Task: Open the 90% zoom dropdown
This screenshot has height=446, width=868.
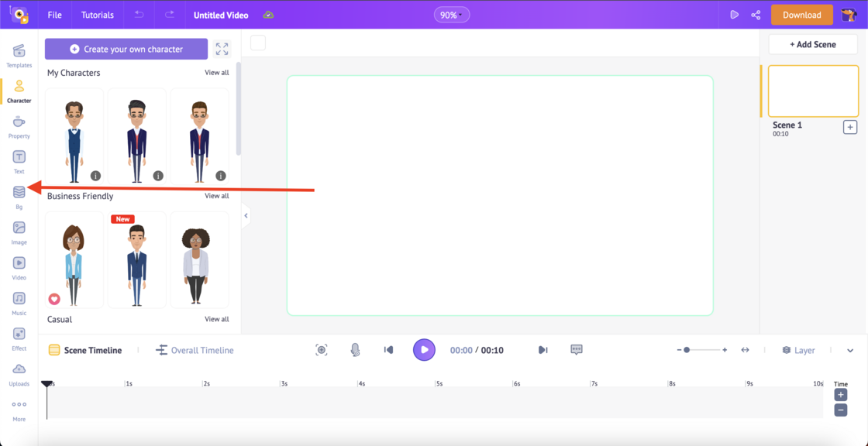Action: point(451,14)
